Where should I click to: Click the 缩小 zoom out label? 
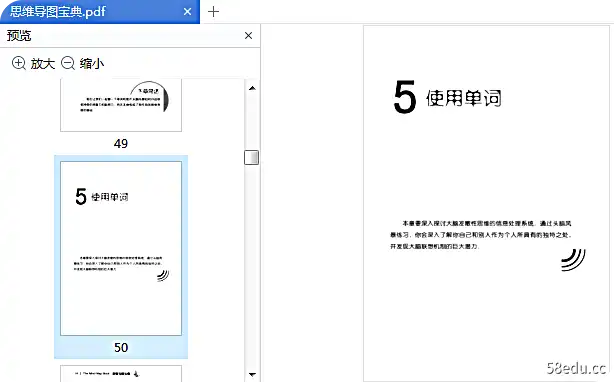point(92,63)
